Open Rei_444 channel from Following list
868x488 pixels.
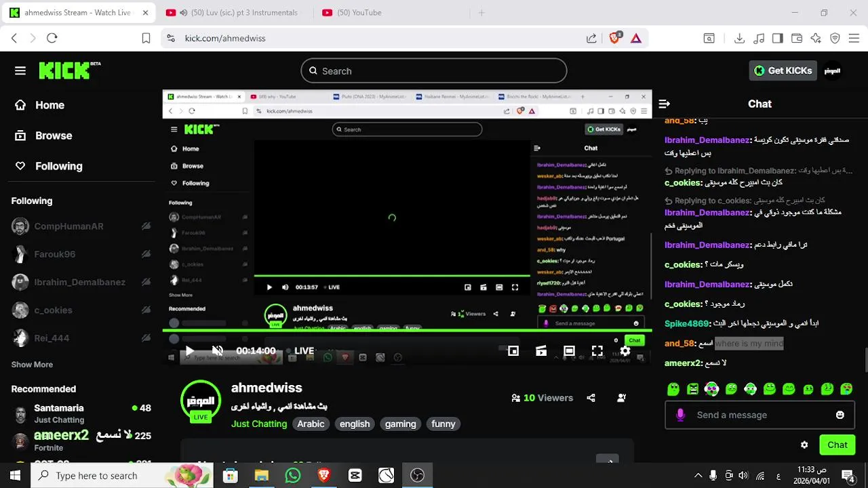(81, 338)
